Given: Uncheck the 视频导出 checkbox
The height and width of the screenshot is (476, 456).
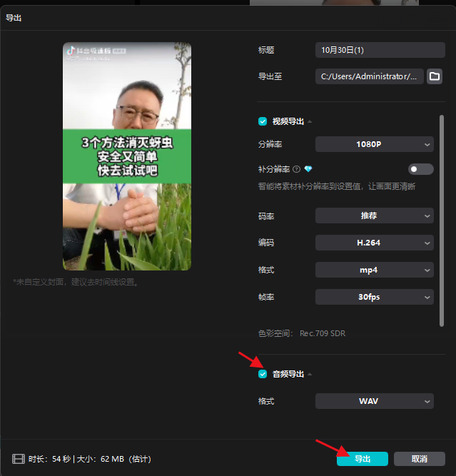Looking at the screenshot, I should click(263, 121).
